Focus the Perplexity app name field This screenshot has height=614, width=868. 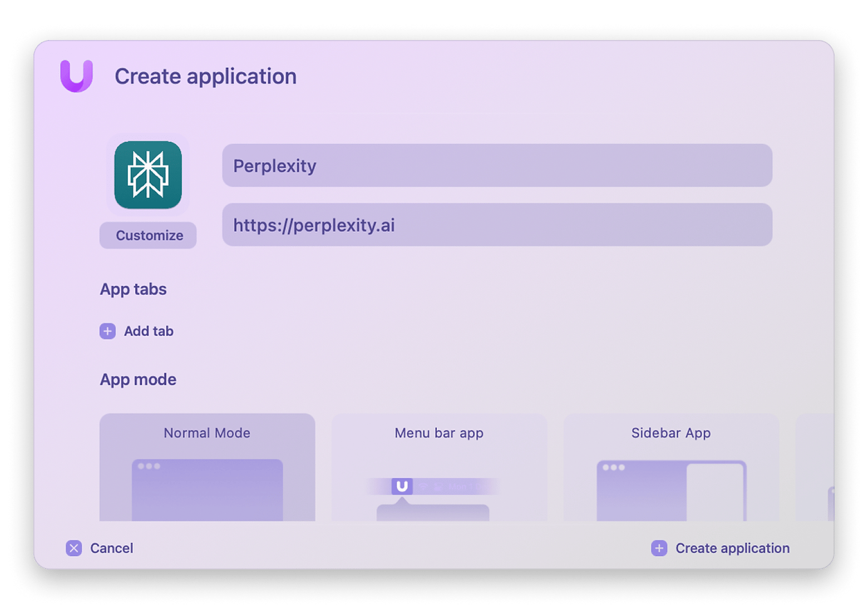pos(497,165)
